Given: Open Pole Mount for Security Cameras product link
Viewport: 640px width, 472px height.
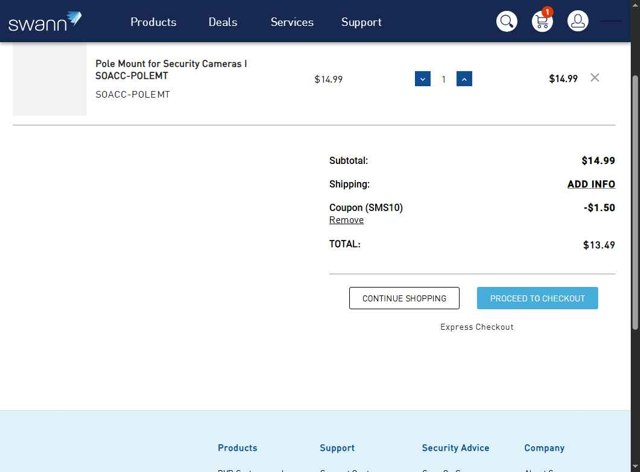Looking at the screenshot, I should pos(171,69).
